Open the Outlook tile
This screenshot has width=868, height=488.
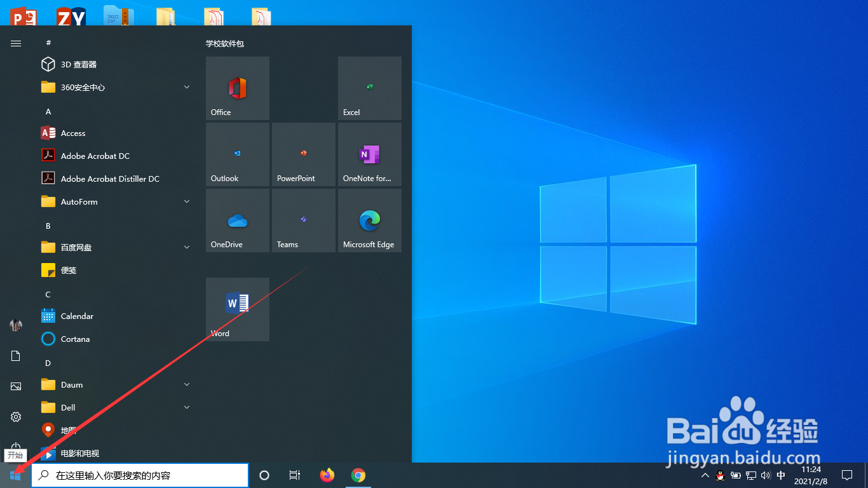238,154
